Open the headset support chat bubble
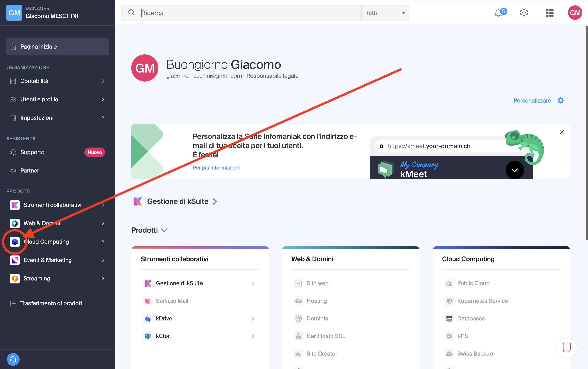The height and width of the screenshot is (369, 588). point(13,359)
